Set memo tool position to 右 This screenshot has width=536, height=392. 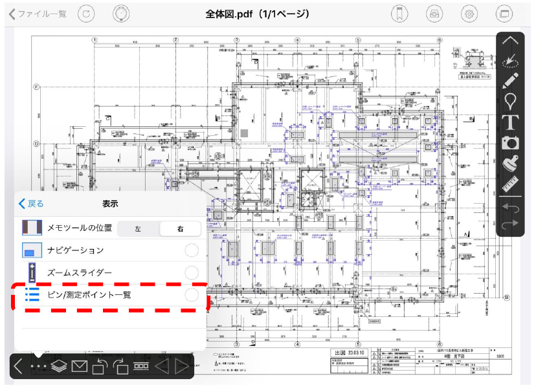coord(180,228)
